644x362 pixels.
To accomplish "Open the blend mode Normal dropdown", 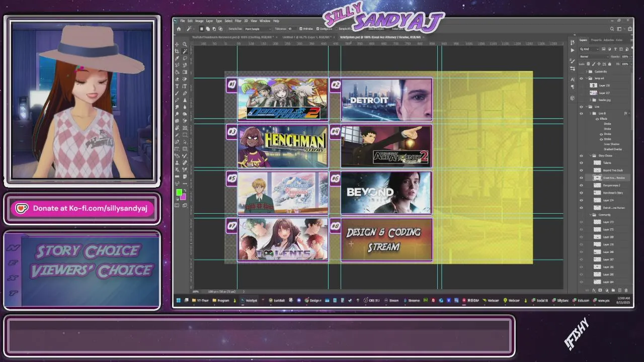I will point(594,57).
